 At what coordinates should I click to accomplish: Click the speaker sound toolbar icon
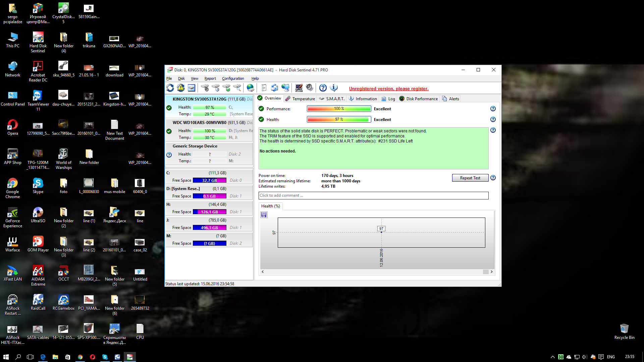[x=310, y=88]
